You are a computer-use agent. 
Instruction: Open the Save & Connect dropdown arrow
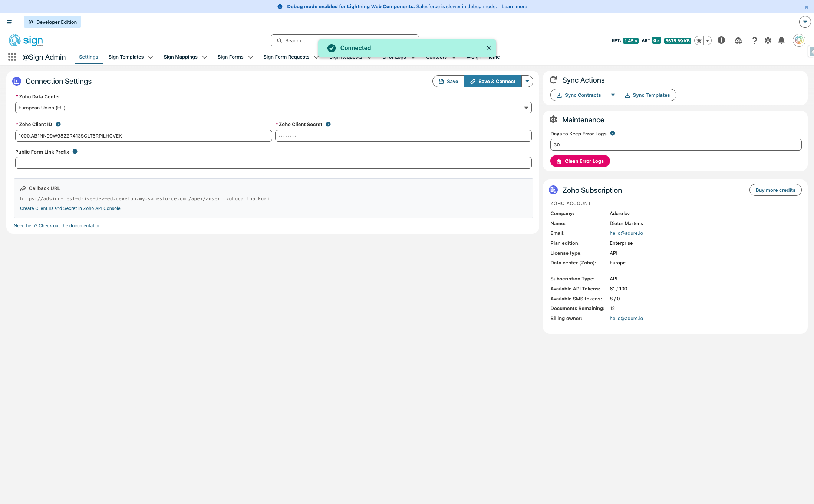coord(527,82)
